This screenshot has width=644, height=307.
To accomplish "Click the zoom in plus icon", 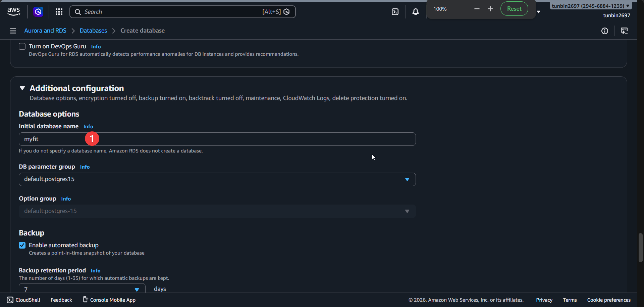I will click(490, 9).
